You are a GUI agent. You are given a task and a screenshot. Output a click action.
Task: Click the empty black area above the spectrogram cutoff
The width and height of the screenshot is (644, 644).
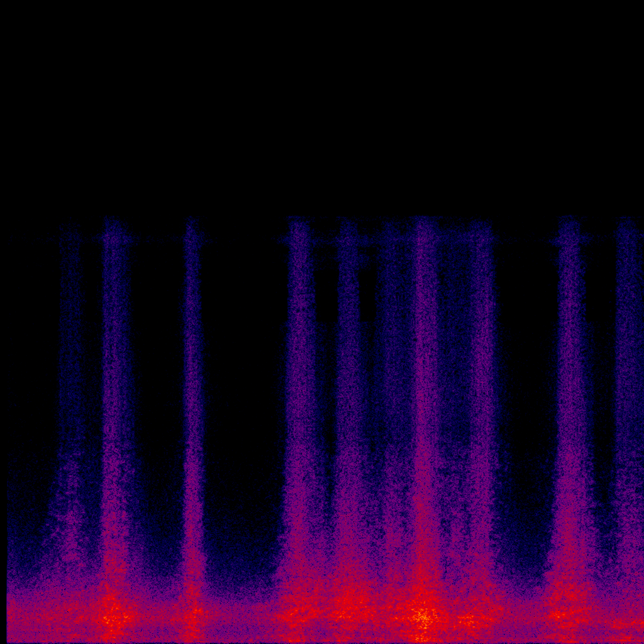322,107
